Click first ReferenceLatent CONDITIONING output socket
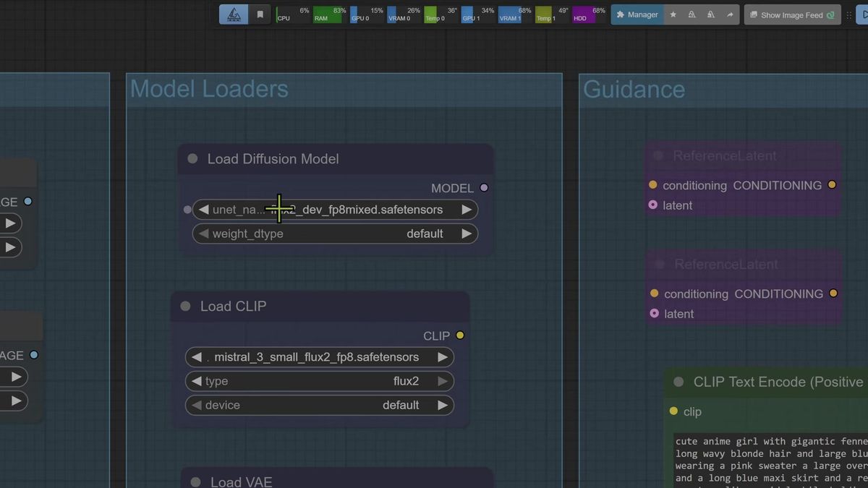The width and height of the screenshot is (868, 488). click(x=832, y=185)
